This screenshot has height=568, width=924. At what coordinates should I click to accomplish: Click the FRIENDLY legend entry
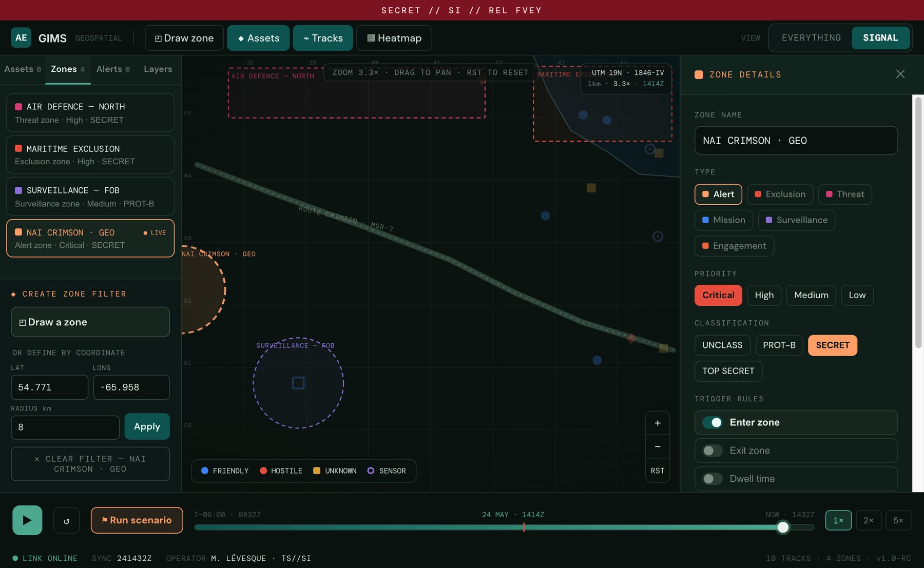[x=225, y=471]
